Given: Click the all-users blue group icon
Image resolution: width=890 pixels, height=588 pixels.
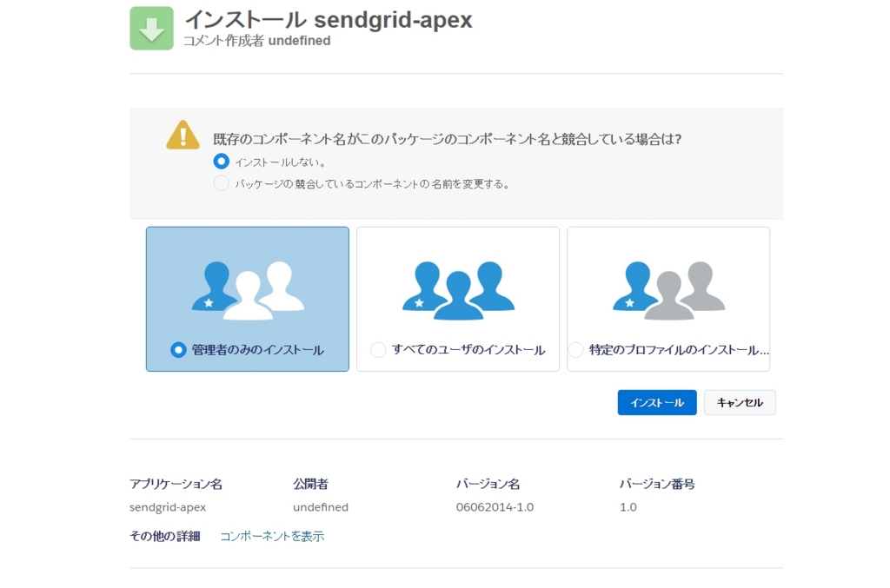Looking at the screenshot, I should click(x=459, y=290).
